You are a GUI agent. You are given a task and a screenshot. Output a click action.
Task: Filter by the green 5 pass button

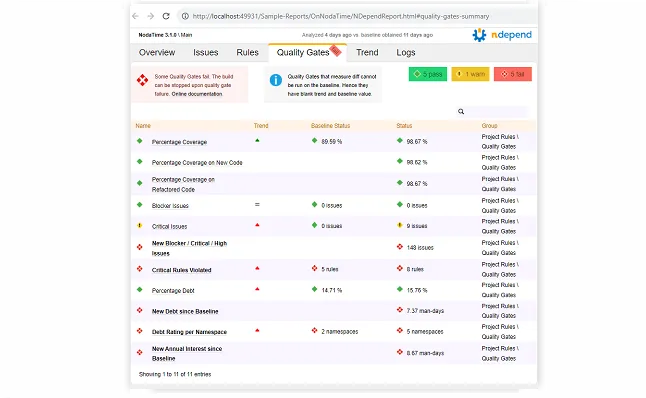click(x=428, y=74)
